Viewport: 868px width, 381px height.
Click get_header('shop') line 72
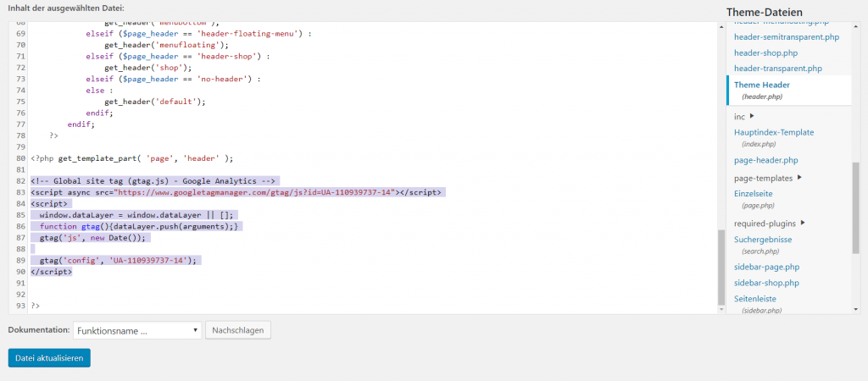click(147, 68)
